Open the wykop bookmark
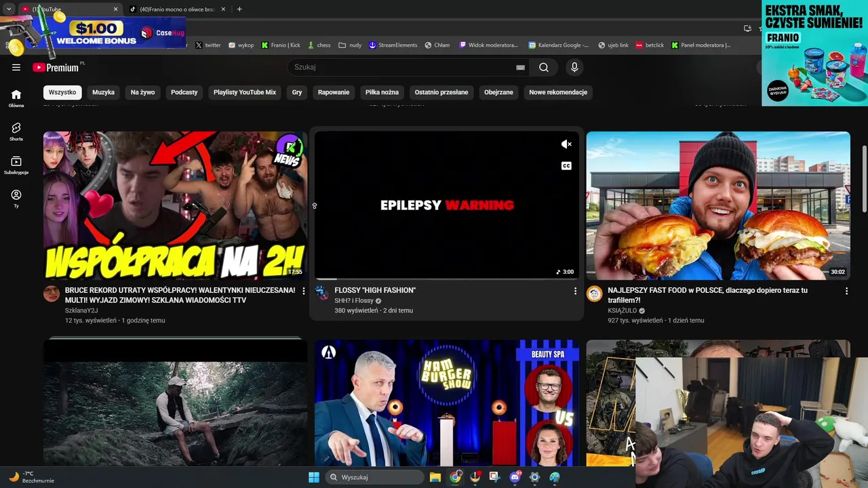The image size is (868, 488). click(x=241, y=45)
